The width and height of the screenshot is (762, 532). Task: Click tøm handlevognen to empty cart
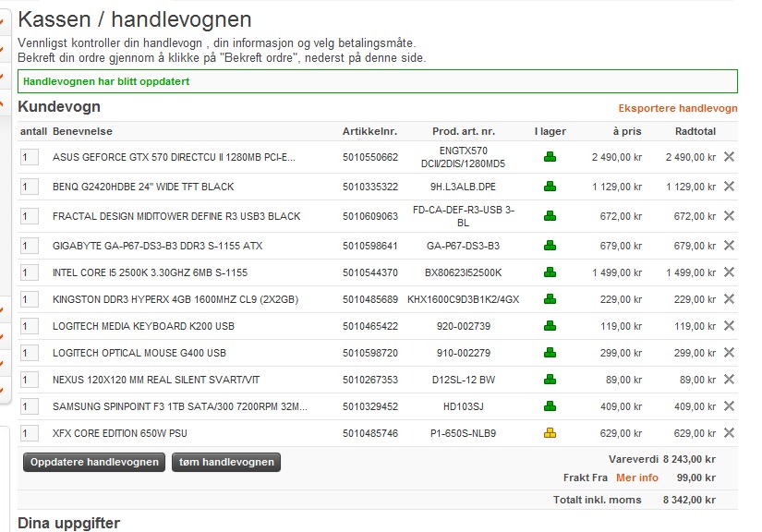tap(226, 462)
